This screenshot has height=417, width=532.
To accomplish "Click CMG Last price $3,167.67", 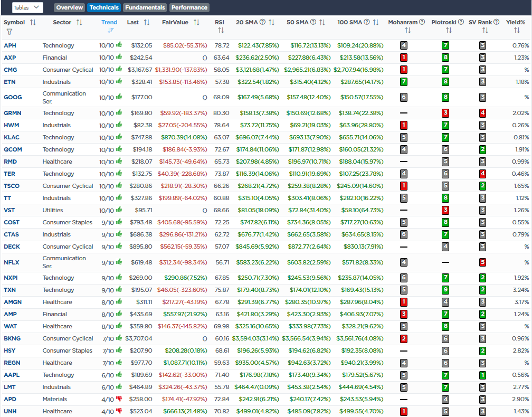I will [x=140, y=70].
